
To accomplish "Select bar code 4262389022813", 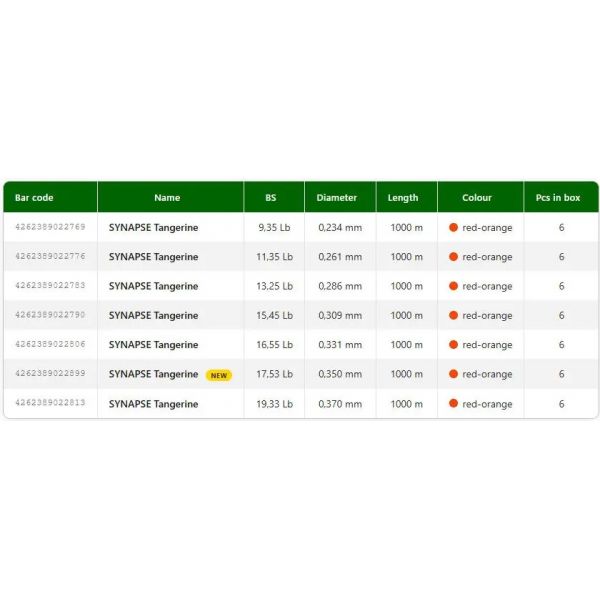I will click(50, 403).
